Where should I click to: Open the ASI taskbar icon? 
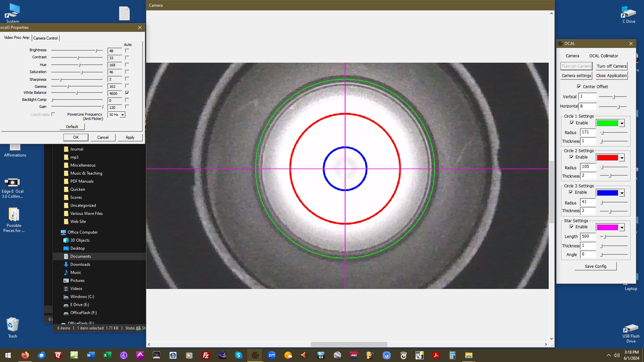(354, 355)
